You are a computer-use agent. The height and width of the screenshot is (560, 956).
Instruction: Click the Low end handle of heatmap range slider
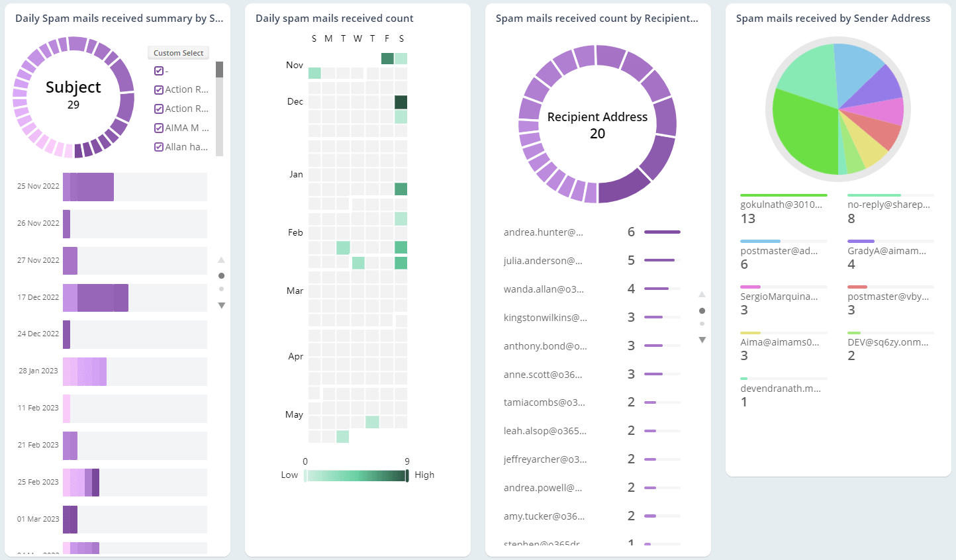[305, 475]
